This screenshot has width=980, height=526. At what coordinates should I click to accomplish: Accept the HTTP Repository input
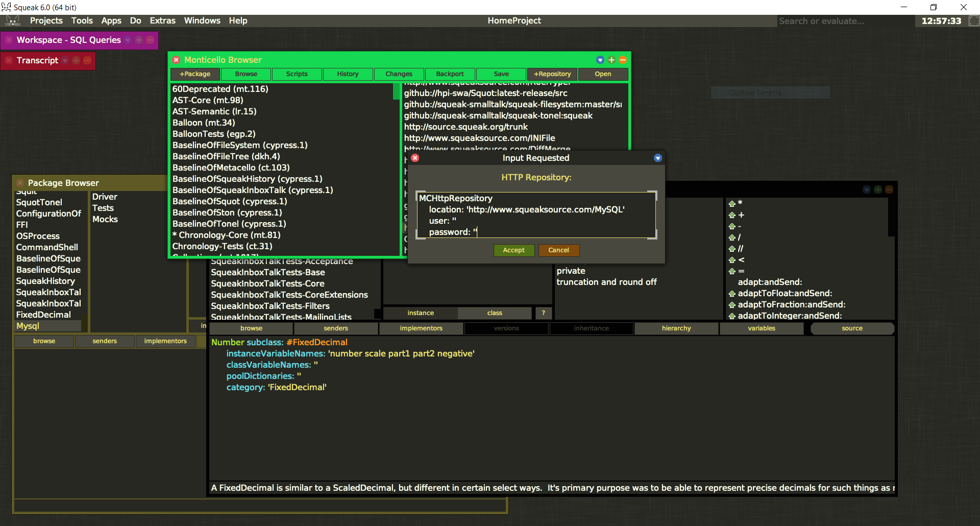[514, 250]
